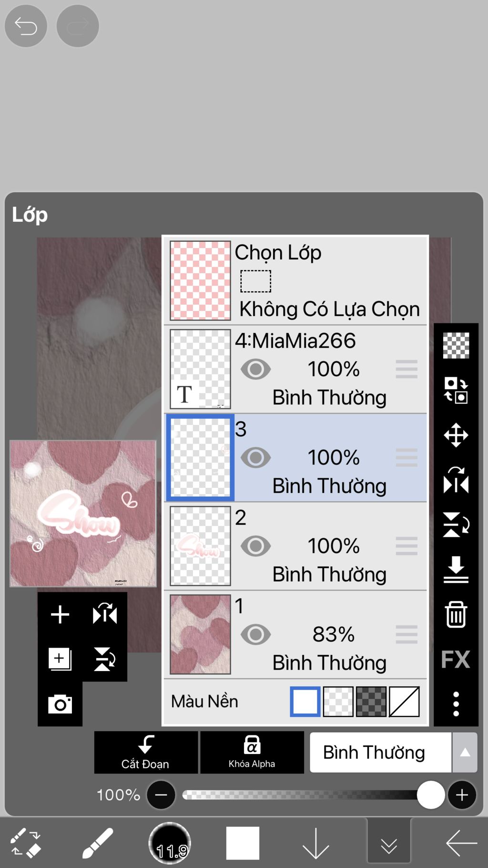The image size is (488, 868).
Task: Toggle visibility of layer 2
Action: click(255, 546)
